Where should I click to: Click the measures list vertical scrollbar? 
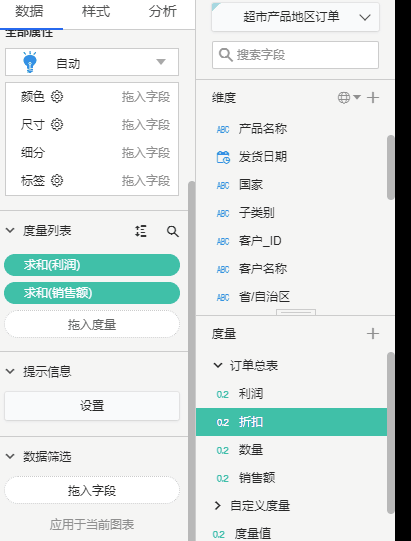[x=390, y=433]
